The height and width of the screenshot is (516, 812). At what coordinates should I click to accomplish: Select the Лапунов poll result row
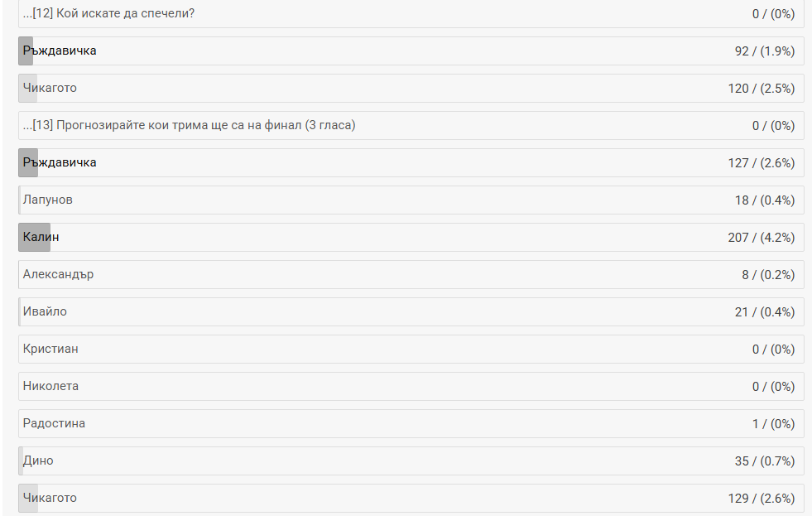click(411, 200)
